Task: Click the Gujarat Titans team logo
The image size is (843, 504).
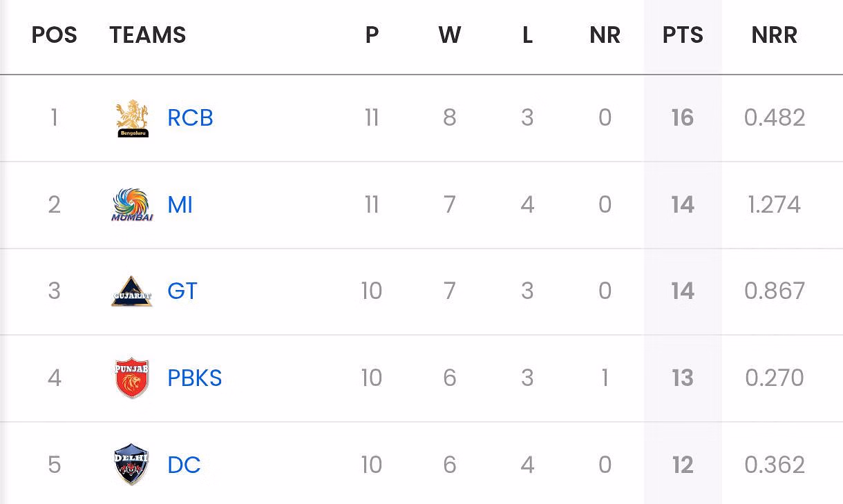Action: pyautogui.click(x=132, y=291)
